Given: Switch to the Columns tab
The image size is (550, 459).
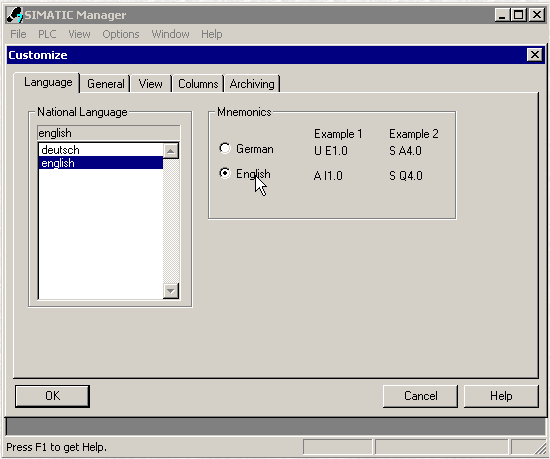Looking at the screenshot, I should point(198,84).
